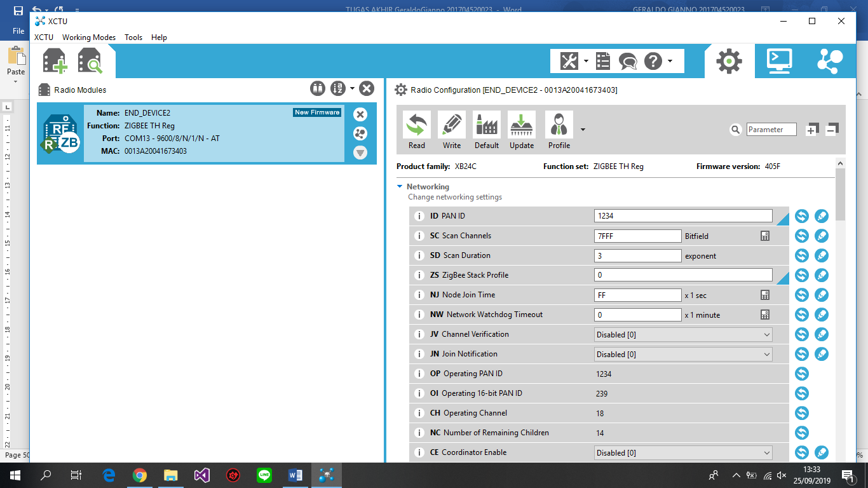Click the module info panel icon

coord(318,88)
